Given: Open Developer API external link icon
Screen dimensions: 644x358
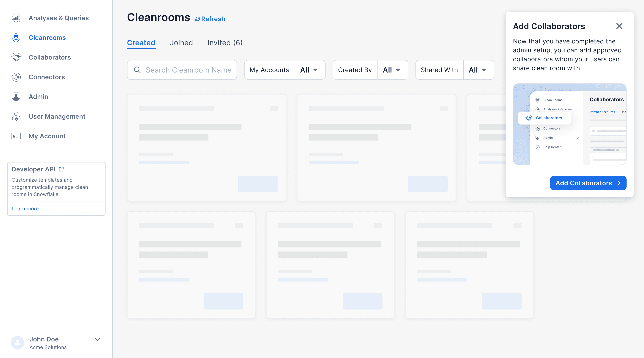Looking at the screenshot, I should (61, 169).
